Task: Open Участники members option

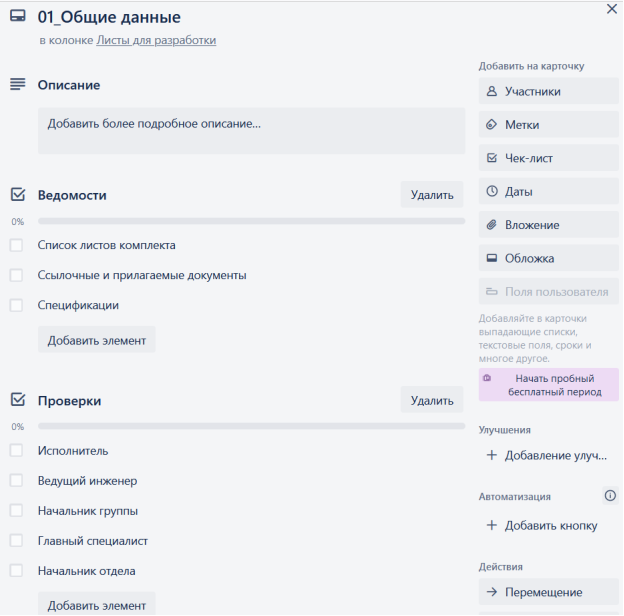Action: tap(548, 91)
